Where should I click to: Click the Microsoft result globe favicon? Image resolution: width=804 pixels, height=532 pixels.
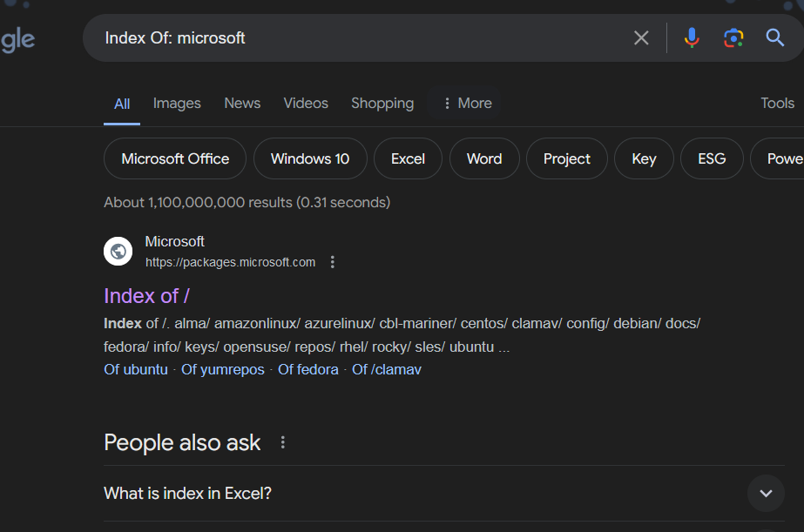[118, 252]
